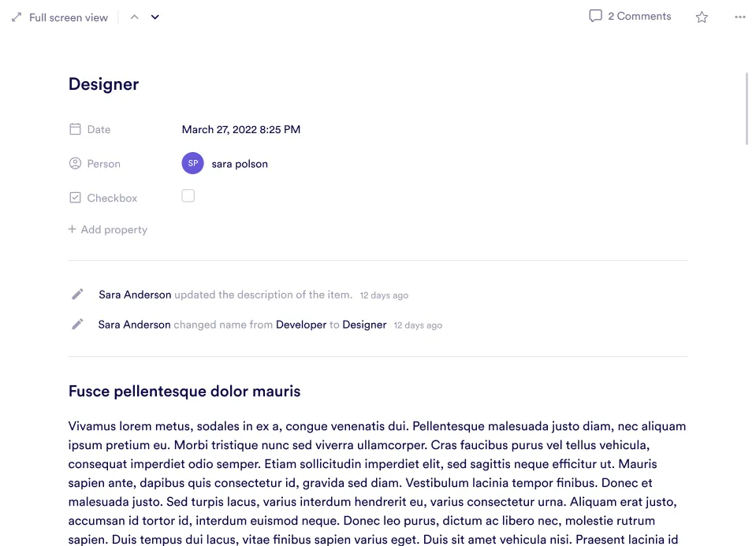
Task: Open the date value March 27, 2022
Action: (240, 129)
